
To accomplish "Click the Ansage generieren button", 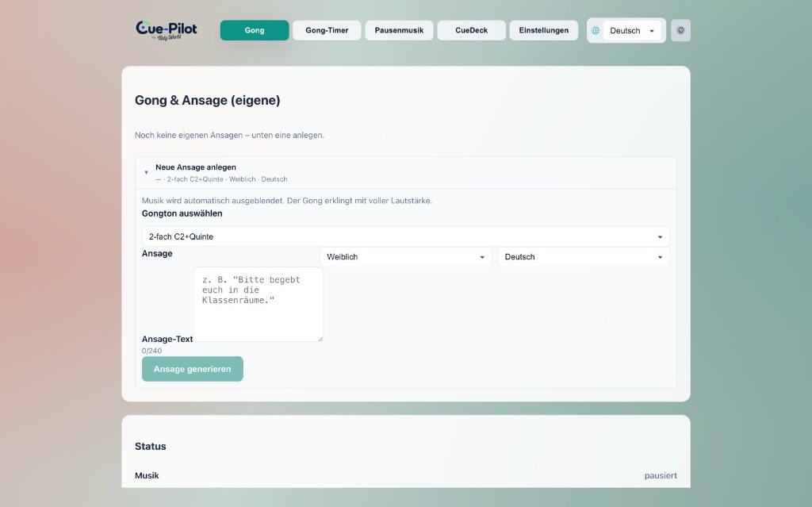I will (x=192, y=369).
